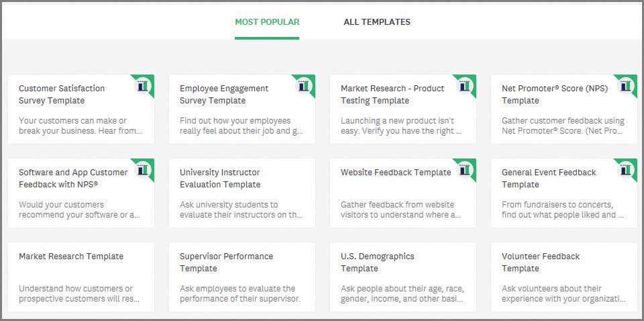Click benchmark badge on Software and App Feedback card
This screenshot has height=321, width=644.
click(143, 170)
